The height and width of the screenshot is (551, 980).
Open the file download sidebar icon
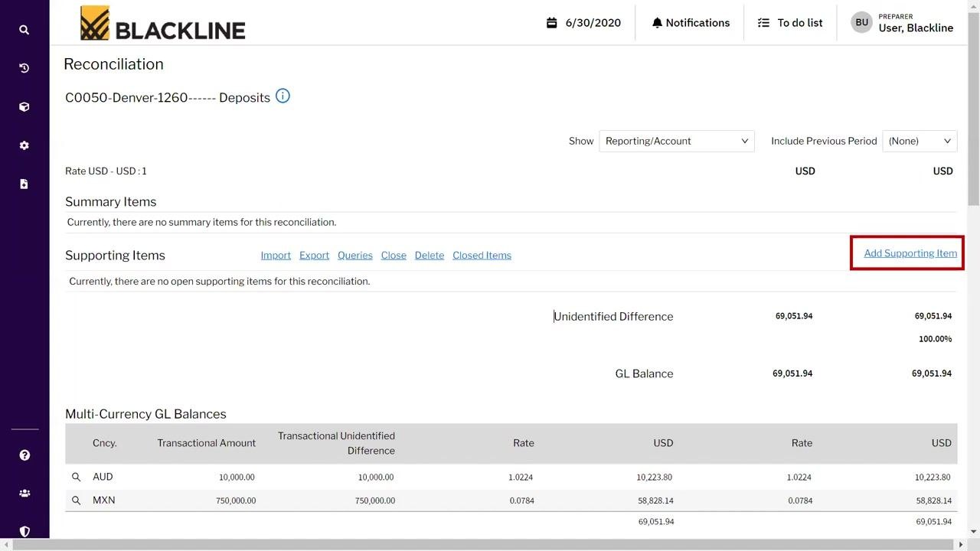24,184
